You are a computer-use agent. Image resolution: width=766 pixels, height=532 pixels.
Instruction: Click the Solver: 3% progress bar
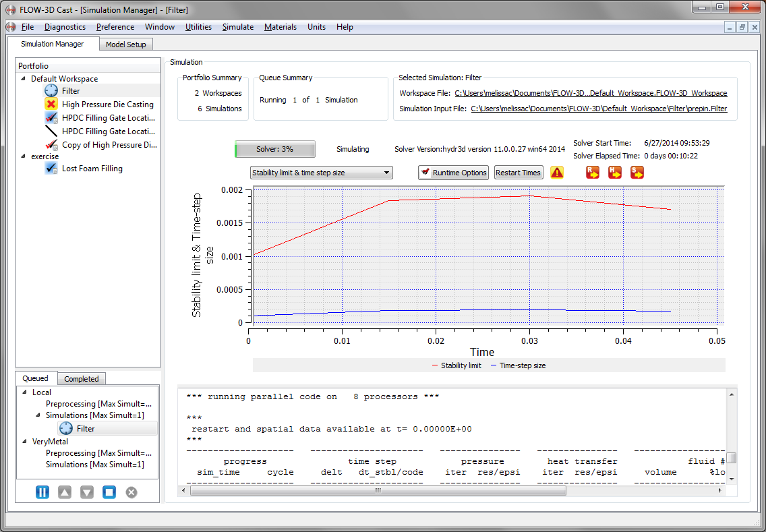(275, 149)
